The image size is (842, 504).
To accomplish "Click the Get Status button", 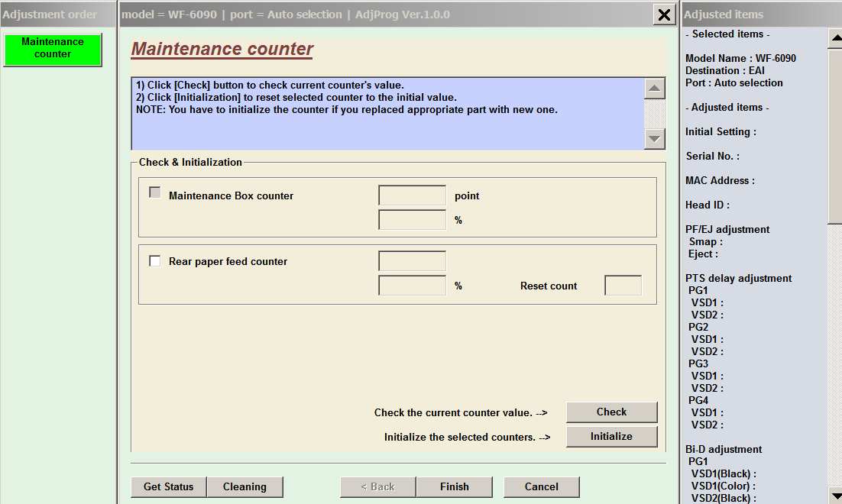I will (168, 487).
